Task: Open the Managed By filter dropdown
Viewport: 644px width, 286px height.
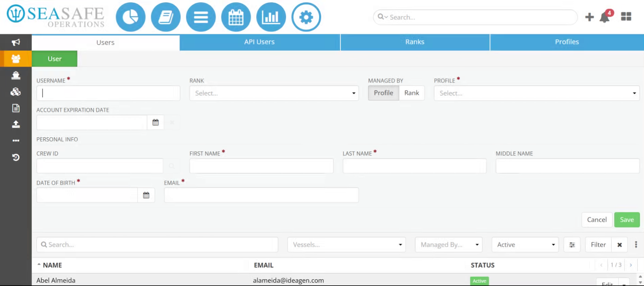Action: (x=449, y=245)
